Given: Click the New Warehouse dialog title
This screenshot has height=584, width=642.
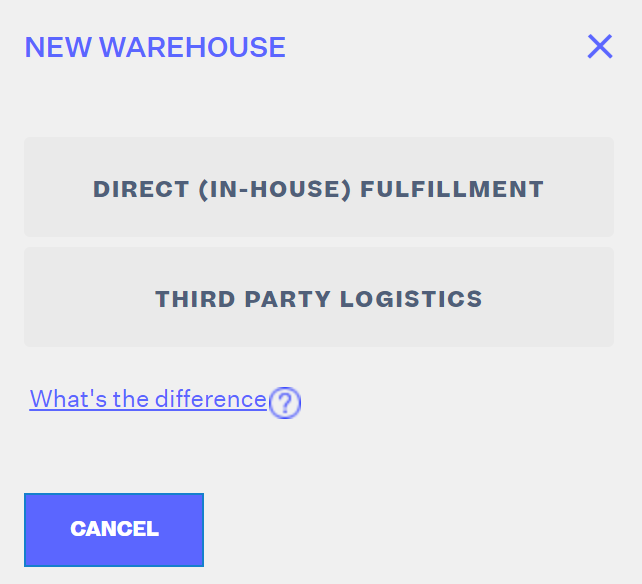Looking at the screenshot, I should click(155, 47).
